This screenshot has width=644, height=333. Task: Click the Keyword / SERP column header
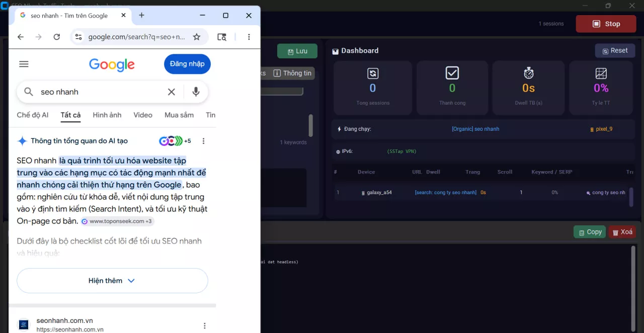552,172
